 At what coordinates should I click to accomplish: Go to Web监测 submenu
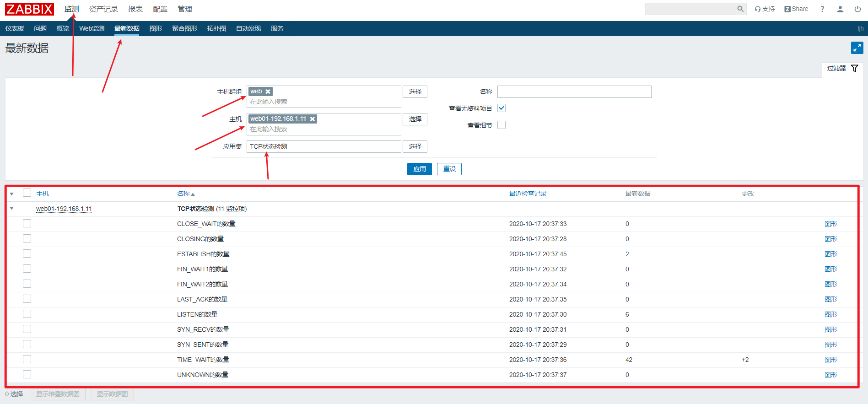tap(92, 28)
